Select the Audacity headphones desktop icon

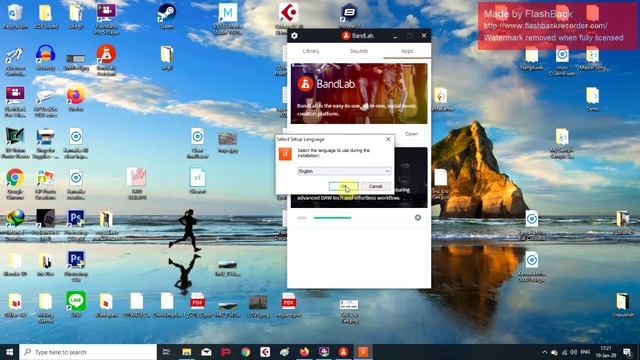tap(45, 58)
